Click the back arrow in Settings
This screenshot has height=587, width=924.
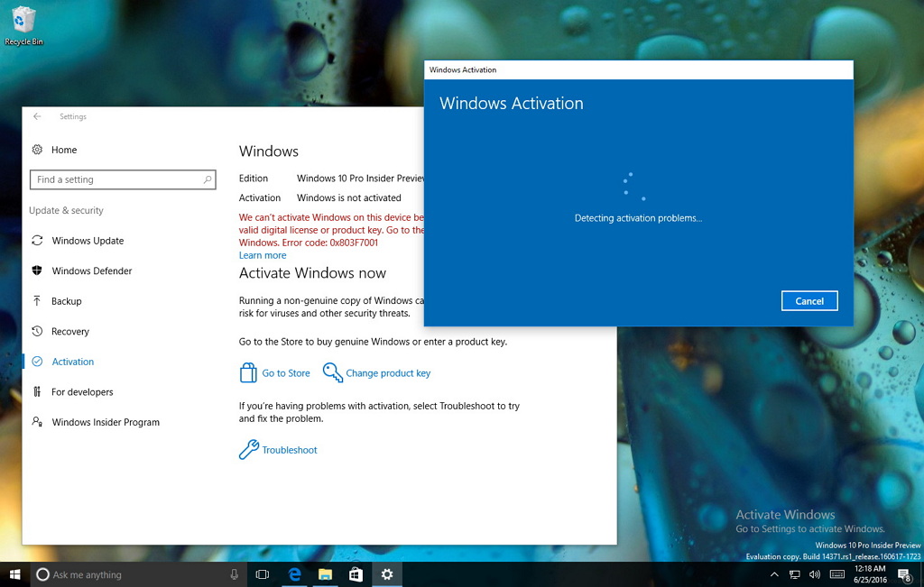36,116
